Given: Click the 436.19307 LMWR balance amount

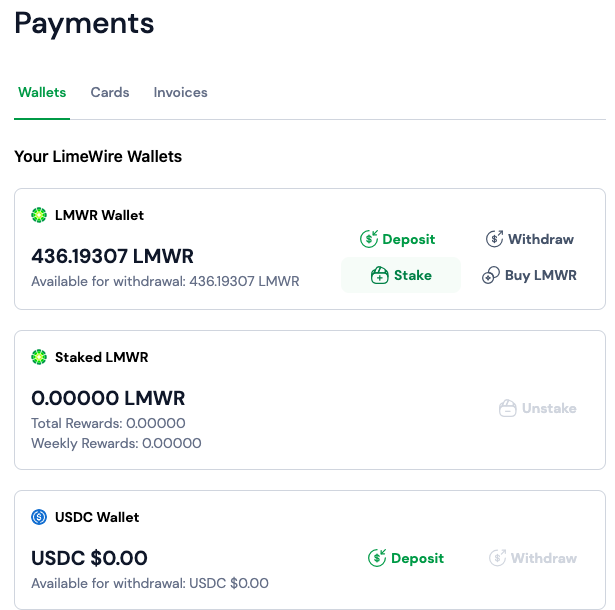Looking at the screenshot, I should 112,256.
